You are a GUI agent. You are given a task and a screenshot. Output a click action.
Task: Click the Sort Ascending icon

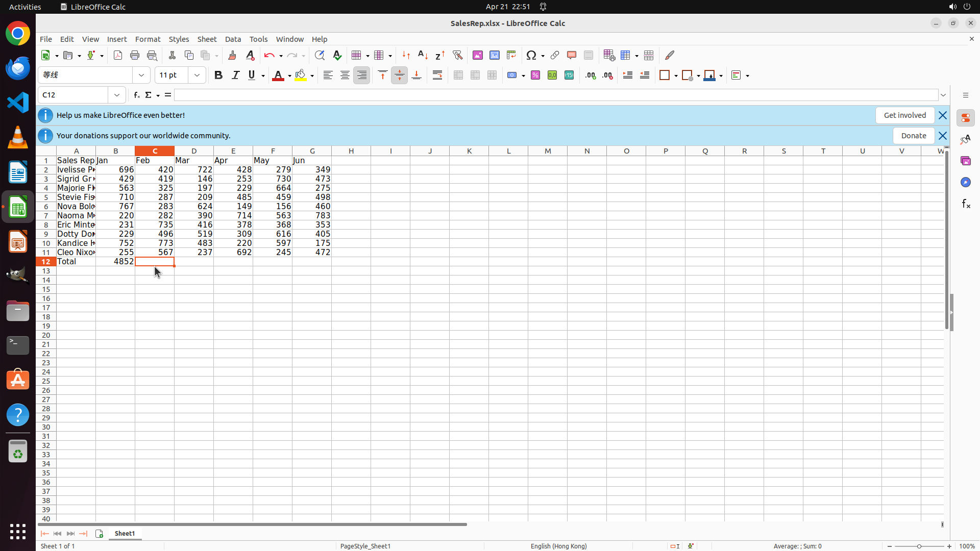[423, 56]
